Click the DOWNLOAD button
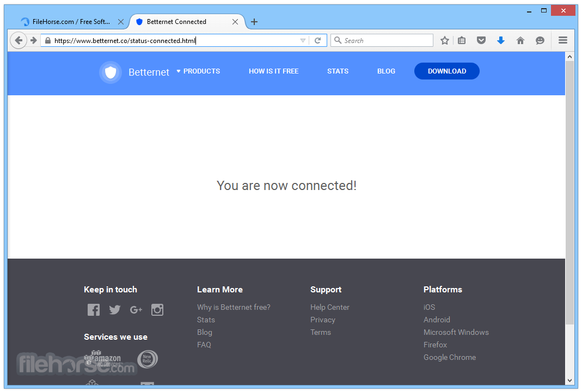This screenshot has width=582, height=392. (x=447, y=71)
